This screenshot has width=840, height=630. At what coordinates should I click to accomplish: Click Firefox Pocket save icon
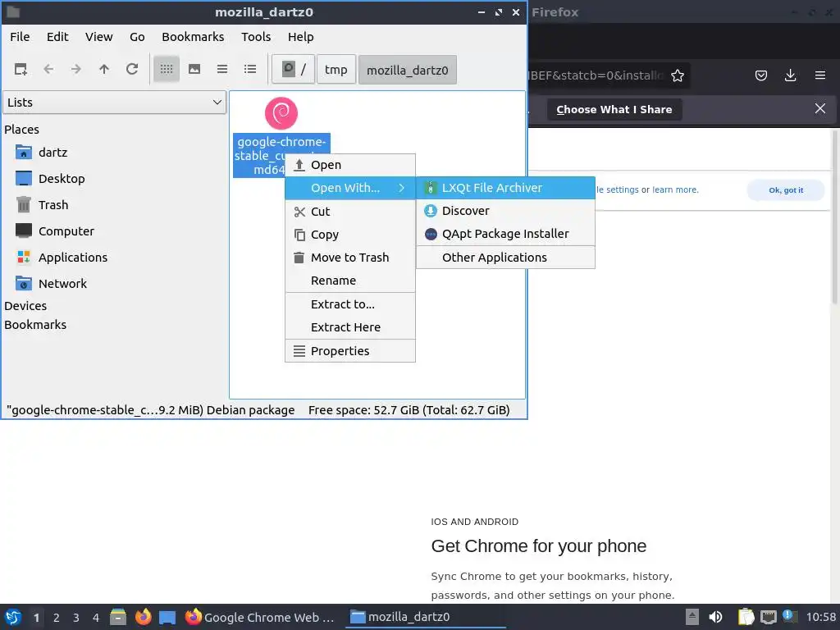click(761, 75)
